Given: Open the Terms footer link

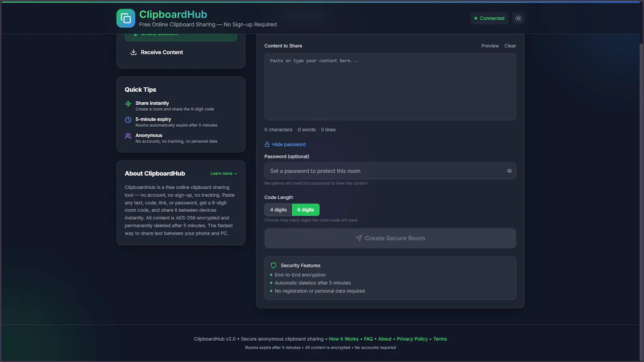Looking at the screenshot, I should [x=440, y=339].
